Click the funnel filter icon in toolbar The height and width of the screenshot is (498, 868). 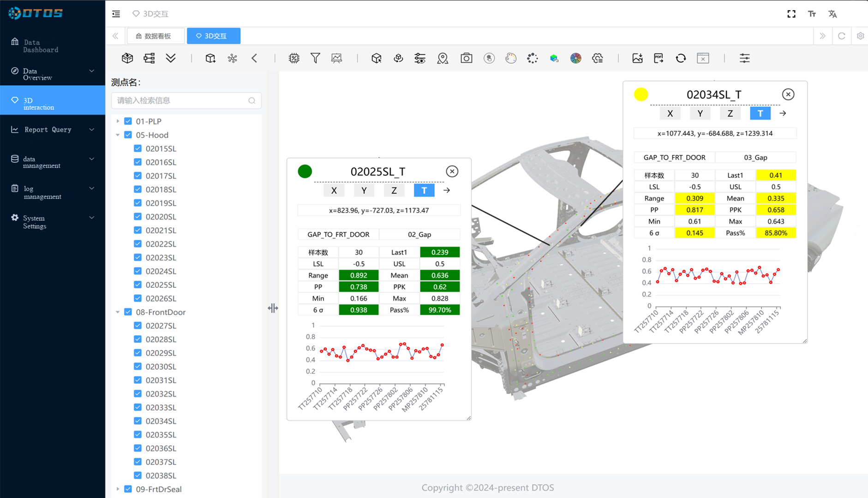click(315, 58)
